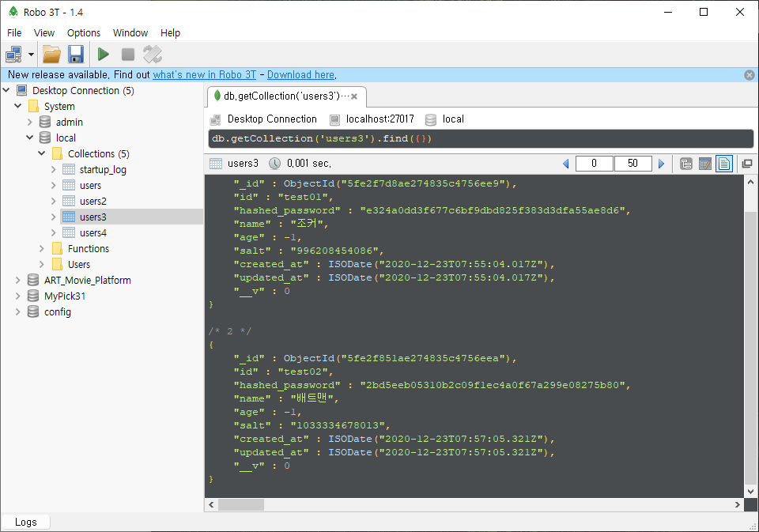The image size is (759, 532).
Task: Click inside the query text editor
Action: click(x=481, y=138)
